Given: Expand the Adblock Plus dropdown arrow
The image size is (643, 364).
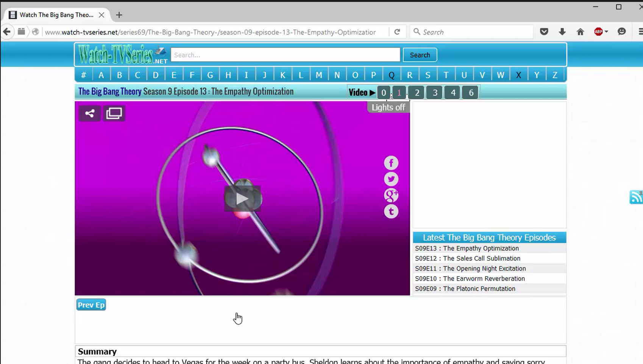Looking at the screenshot, I should point(606,32).
